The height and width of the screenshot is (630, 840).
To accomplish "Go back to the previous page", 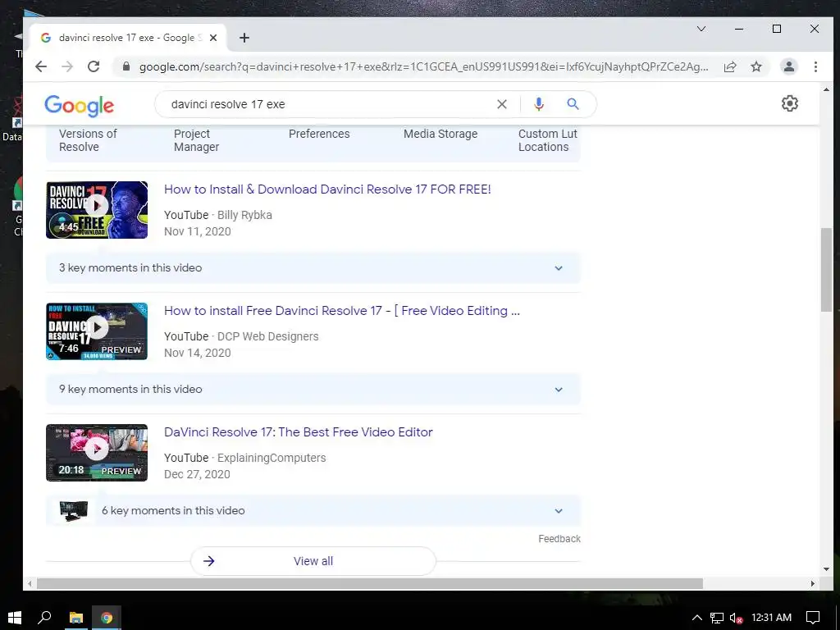I will (x=41, y=66).
